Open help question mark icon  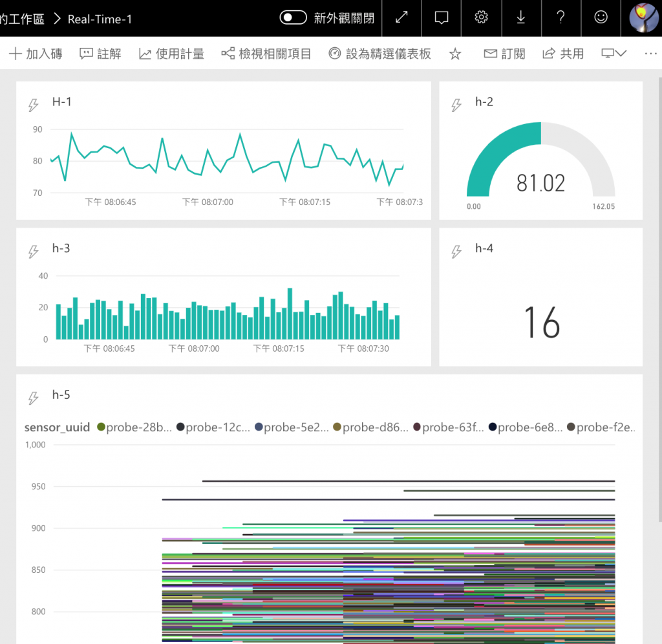coord(561,17)
